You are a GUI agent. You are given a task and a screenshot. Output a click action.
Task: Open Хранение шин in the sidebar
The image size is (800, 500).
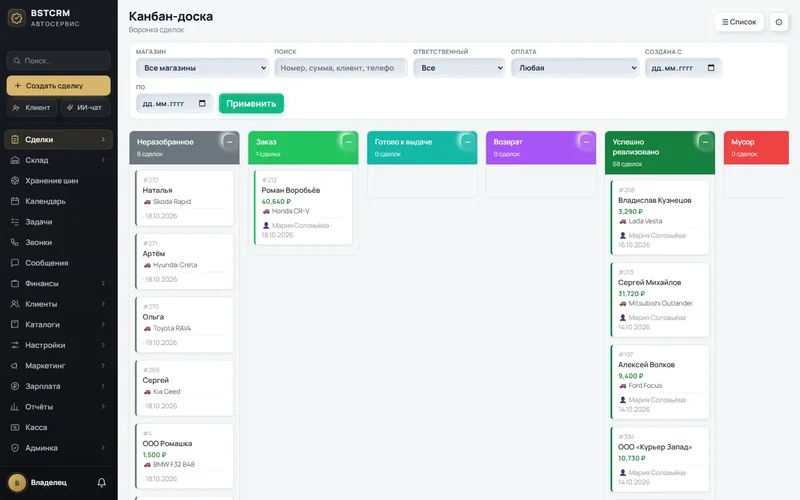click(59, 181)
